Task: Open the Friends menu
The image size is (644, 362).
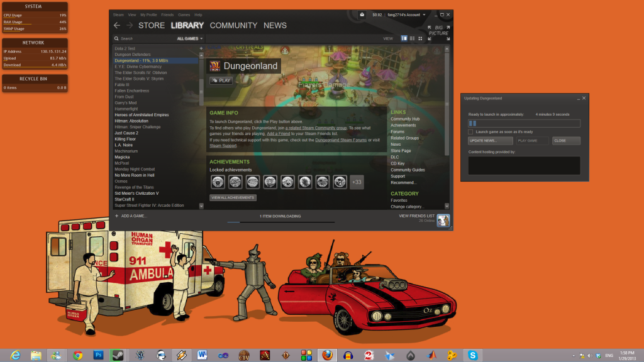Action: pyautogui.click(x=167, y=15)
